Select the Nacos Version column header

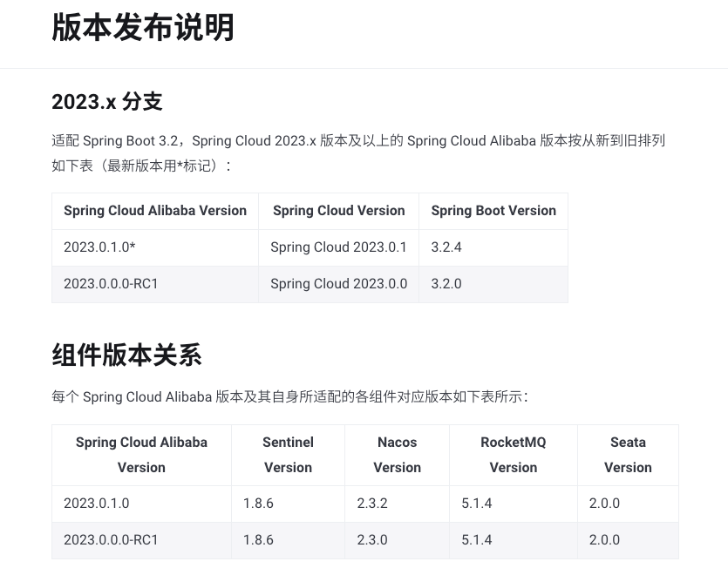tap(398, 455)
